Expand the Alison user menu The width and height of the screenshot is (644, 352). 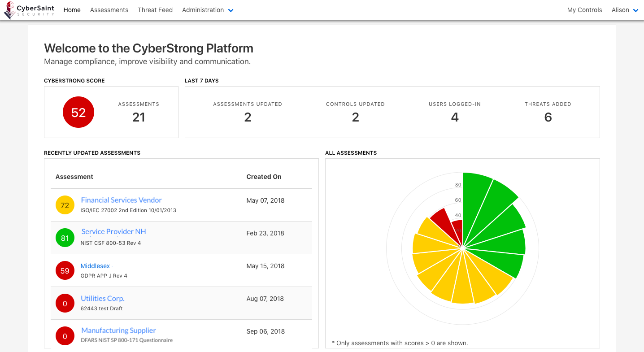(x=625, y=10)
